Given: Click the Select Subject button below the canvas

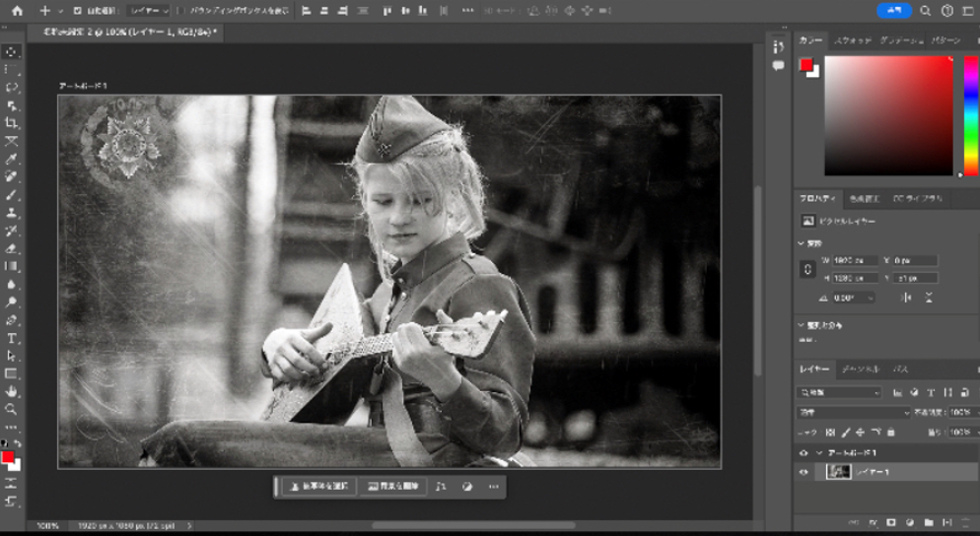Looking at the screenshot, I should [317, 486].
